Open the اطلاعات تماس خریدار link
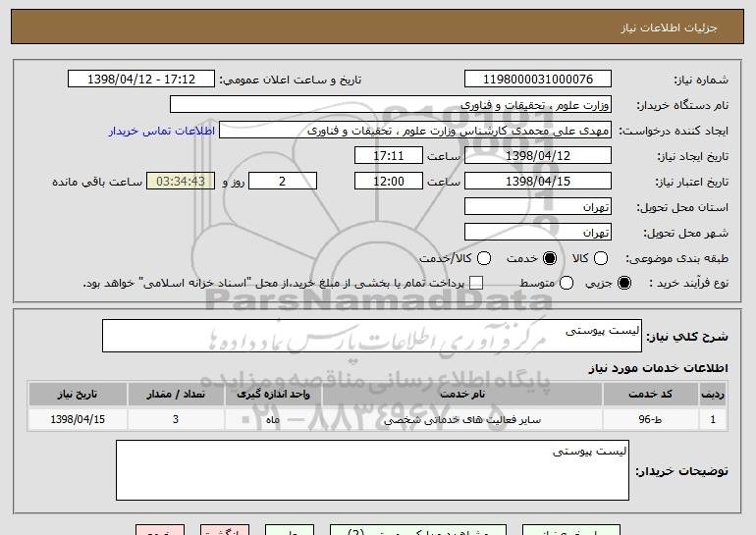Screen dimensions: 756x535 (x=162, y=132)
